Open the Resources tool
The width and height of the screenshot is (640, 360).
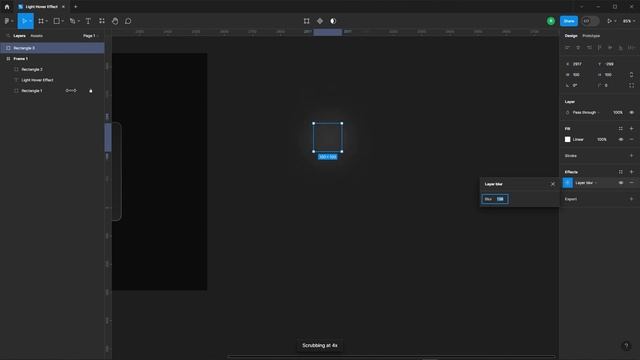[x=102, y=21]
